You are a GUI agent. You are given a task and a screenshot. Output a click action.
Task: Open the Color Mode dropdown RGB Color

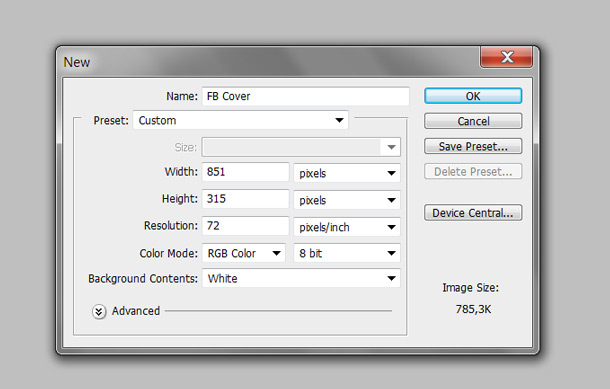(244, 253)
